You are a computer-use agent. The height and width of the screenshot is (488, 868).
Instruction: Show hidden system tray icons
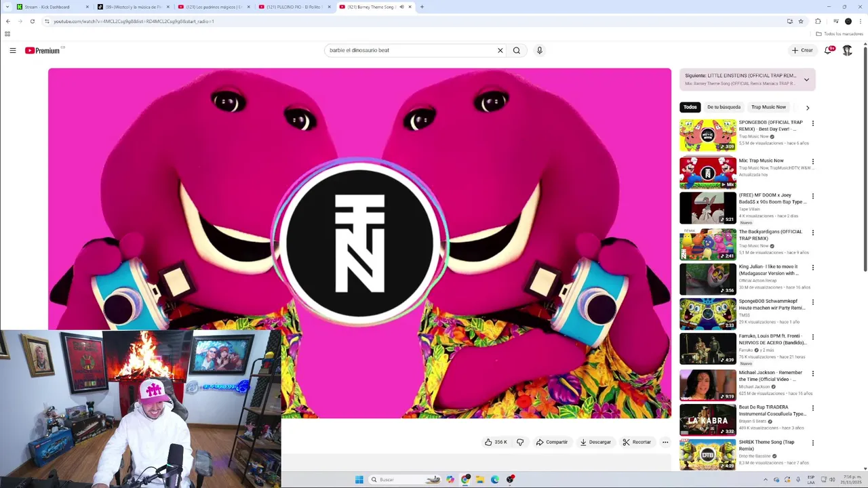coord(766,480)
